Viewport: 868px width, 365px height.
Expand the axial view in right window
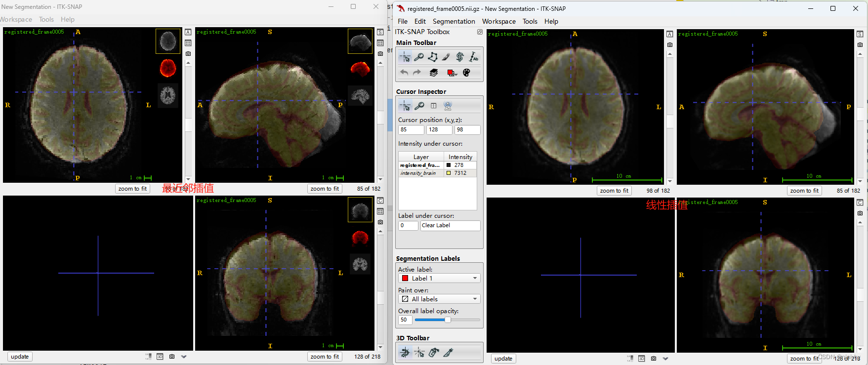(669, 34)
